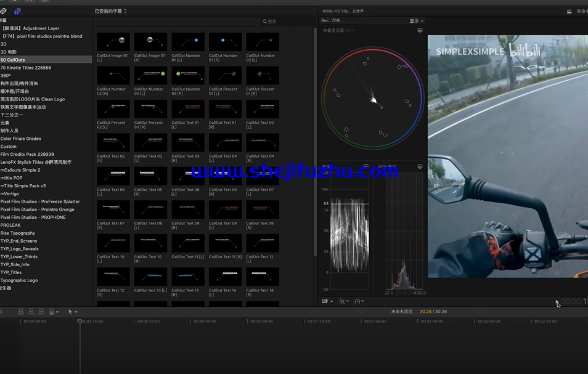Select the 3D 电影 category
Screen dimensions: 588x374
(x=46, y=52)
